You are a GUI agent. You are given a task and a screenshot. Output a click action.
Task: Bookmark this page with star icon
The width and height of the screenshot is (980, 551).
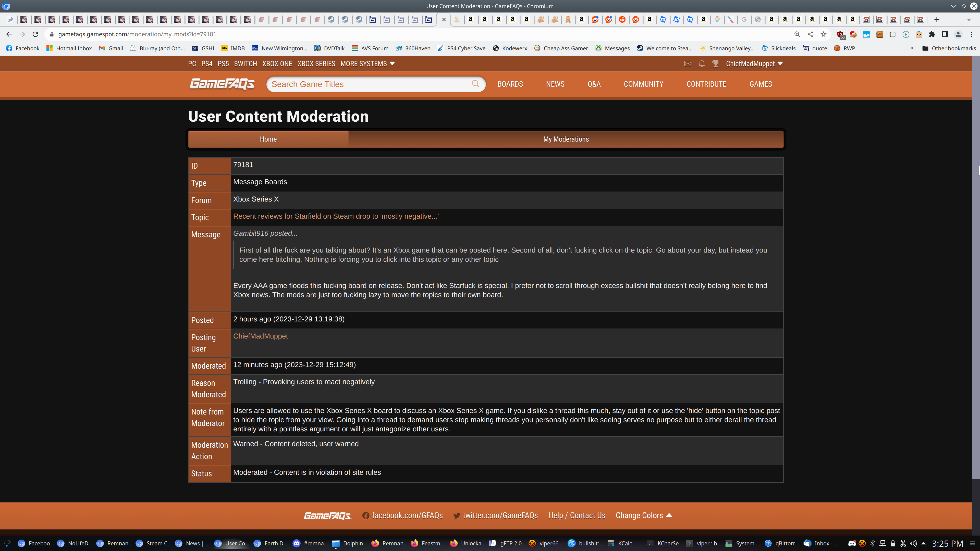point(824,34)
